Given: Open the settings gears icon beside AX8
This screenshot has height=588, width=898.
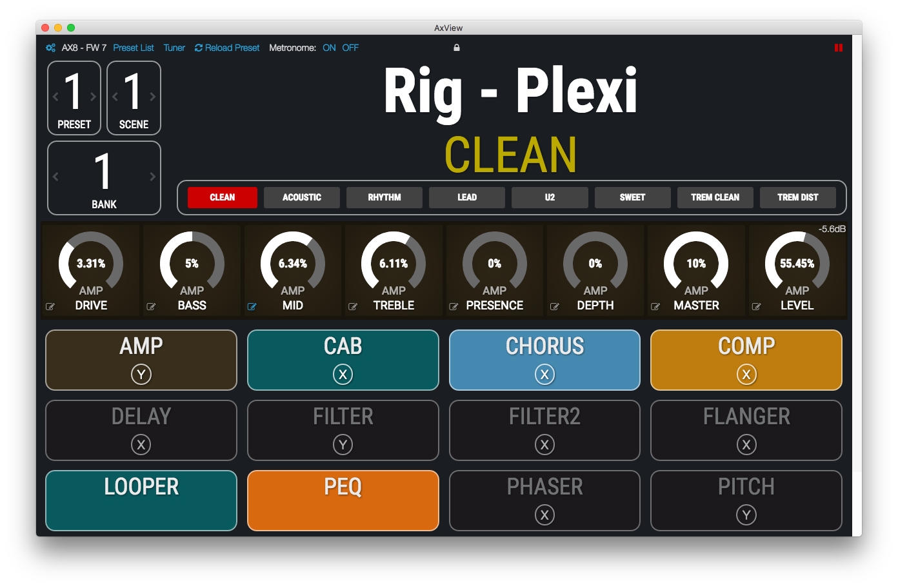Looking at the screenshot, I should pos(50,48).
